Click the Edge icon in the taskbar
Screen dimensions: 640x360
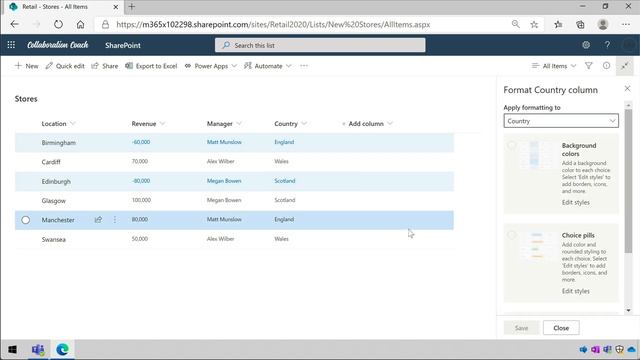[62, 349]
